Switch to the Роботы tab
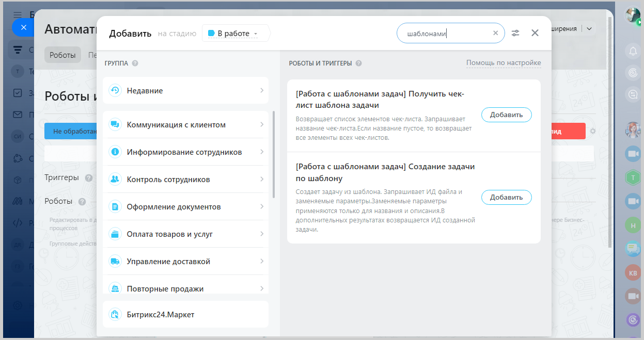 click(x=62, y=55)
